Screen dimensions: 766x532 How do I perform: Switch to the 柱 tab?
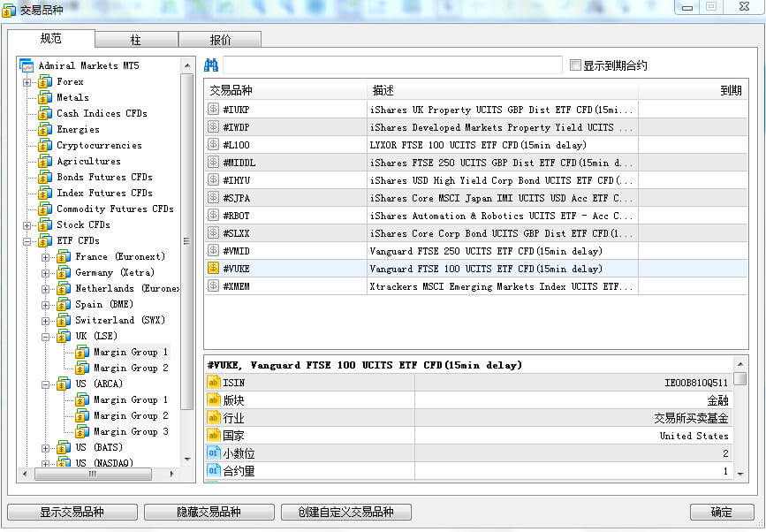point(136,40)
